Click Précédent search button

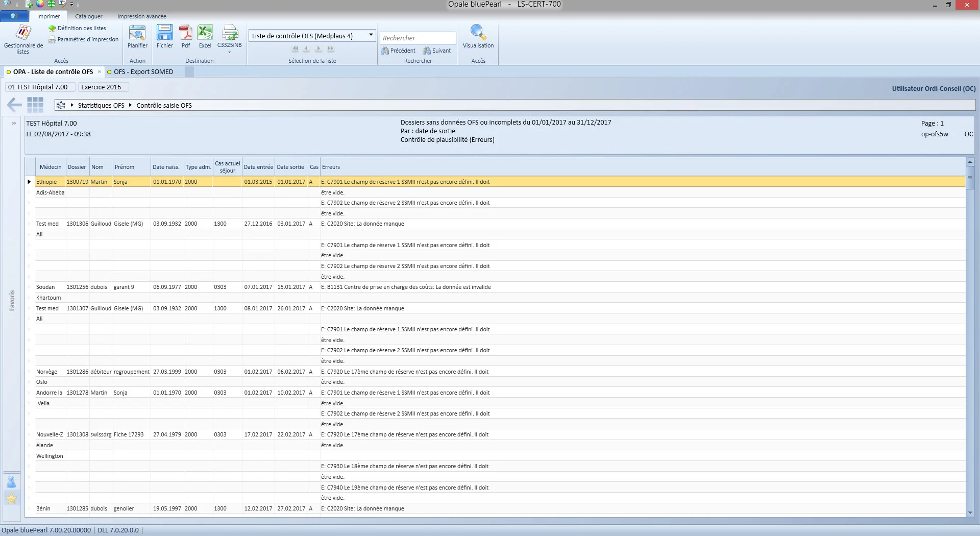[398, 51]
